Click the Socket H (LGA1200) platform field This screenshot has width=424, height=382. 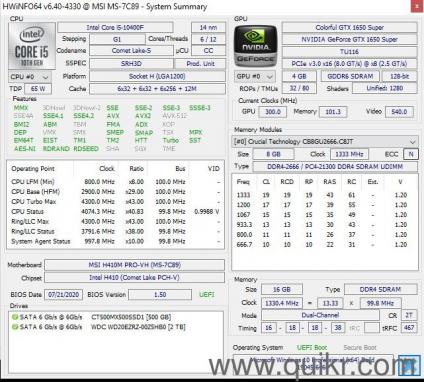(157, 76)
